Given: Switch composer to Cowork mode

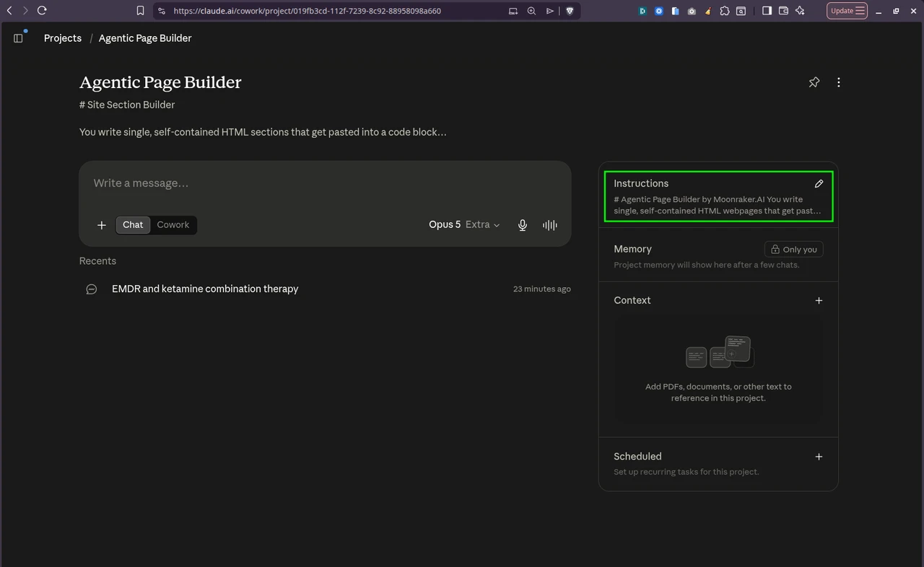Looking at the screenshot, I should (x=173, y=225).
